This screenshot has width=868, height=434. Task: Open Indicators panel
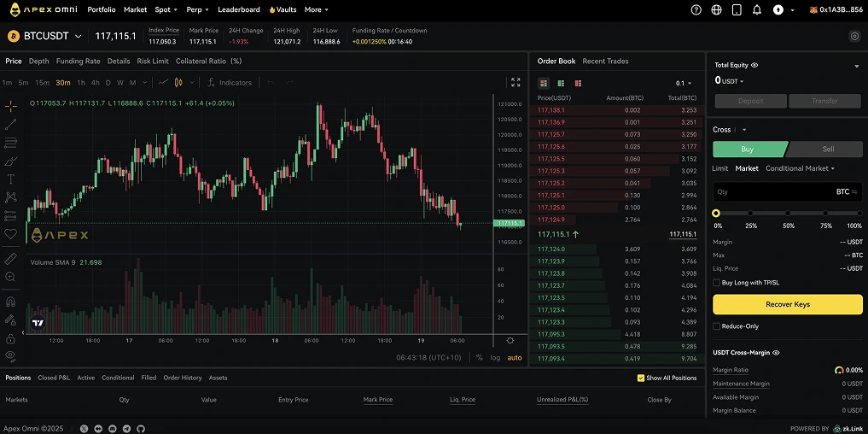click(x=230, y=83)
